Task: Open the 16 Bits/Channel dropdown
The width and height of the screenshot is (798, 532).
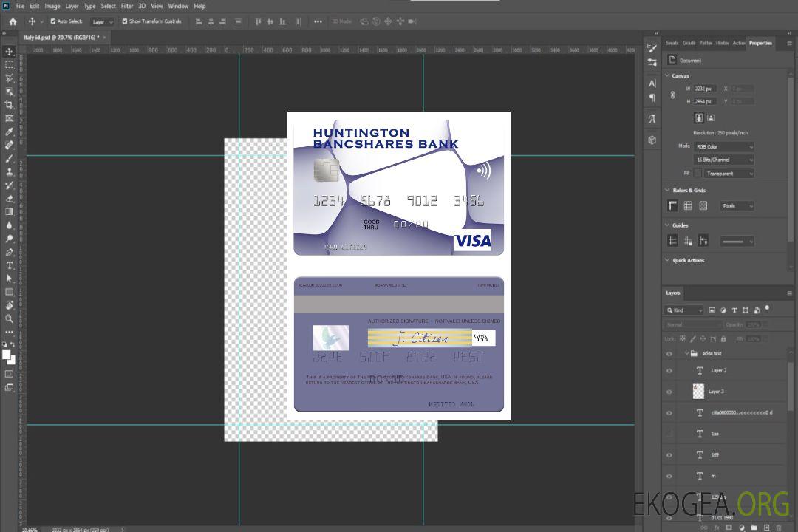Action: coord(723,160)
